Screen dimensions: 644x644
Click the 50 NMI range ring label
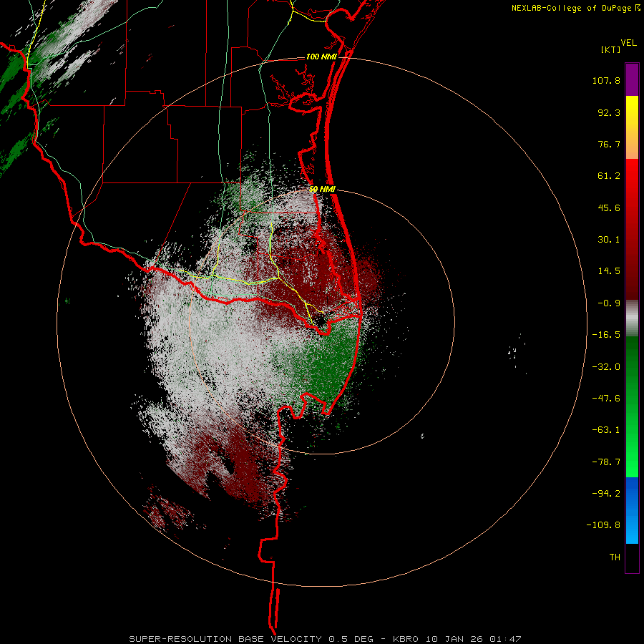322,189
